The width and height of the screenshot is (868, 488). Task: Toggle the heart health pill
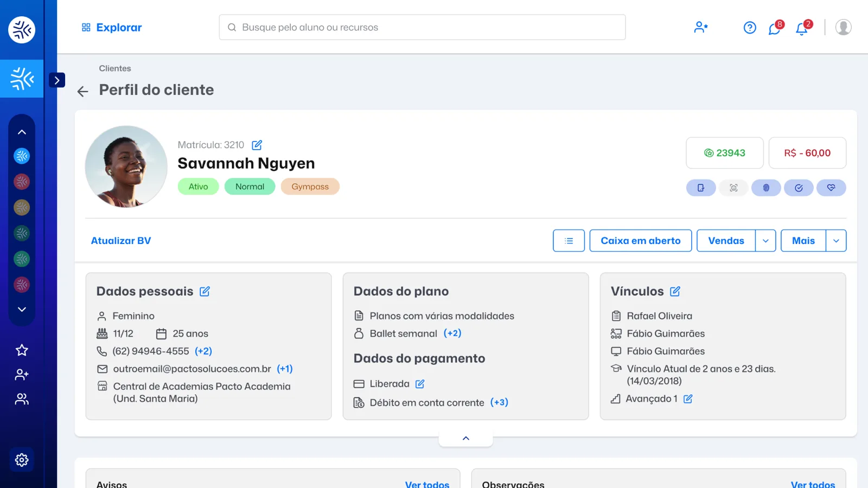click(x=831, y=188)
